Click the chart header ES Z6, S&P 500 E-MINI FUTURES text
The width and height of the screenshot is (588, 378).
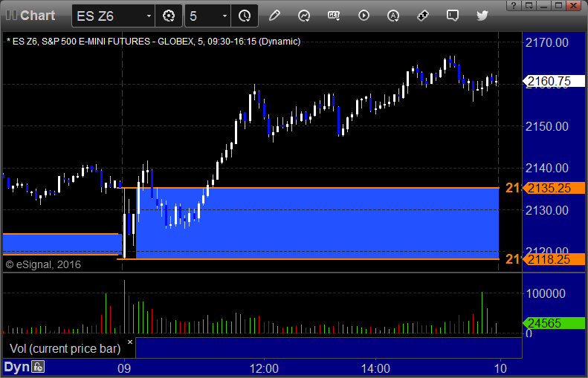point(153,41)
